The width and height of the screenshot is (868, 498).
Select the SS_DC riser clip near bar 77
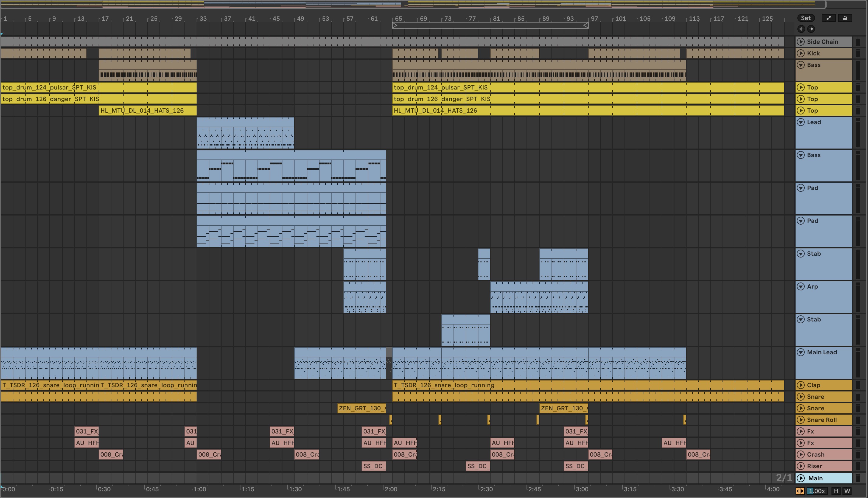[478, 466]
